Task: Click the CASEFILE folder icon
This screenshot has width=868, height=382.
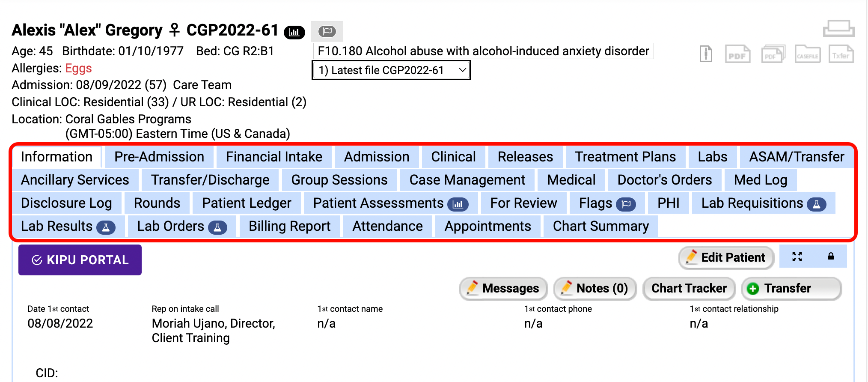Action: click(807, 54)
